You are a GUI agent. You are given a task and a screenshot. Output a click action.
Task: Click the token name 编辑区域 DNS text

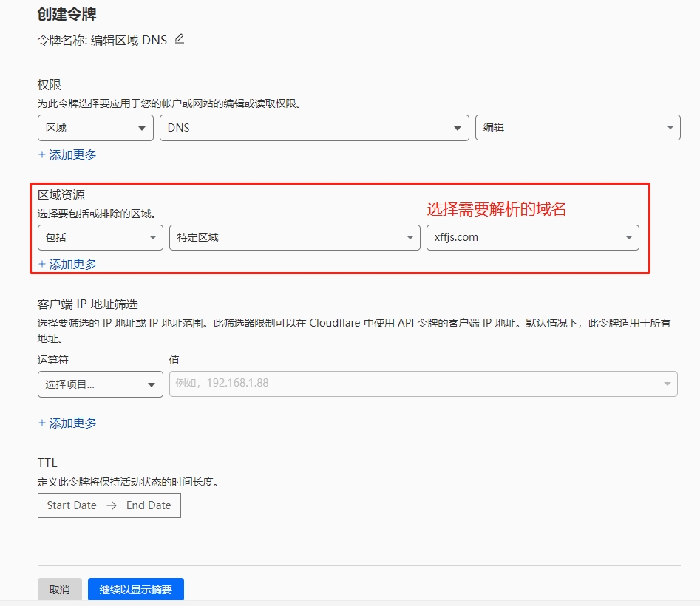click(129, 41)
